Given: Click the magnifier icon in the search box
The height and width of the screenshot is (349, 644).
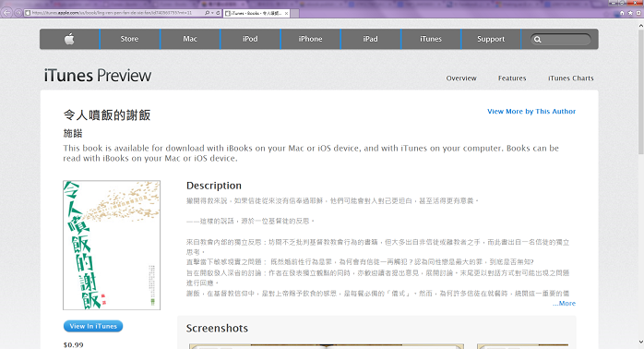Looking at the screenshot, I should 538,40.
